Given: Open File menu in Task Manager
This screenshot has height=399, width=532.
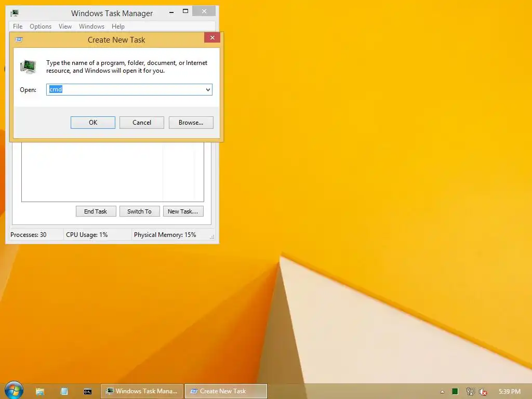Looking at the screenshot, I should pos(18,26).
